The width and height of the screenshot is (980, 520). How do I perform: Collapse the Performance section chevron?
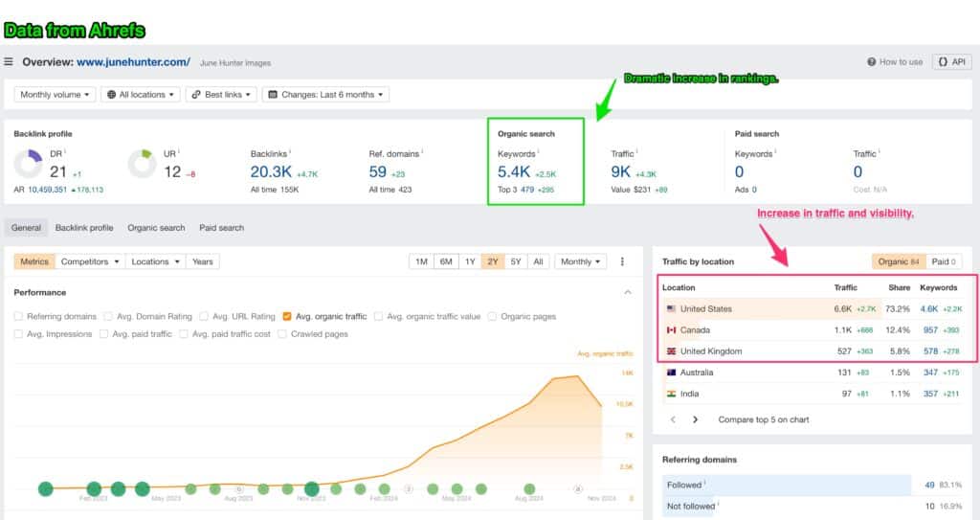click(x=628, y=292)
